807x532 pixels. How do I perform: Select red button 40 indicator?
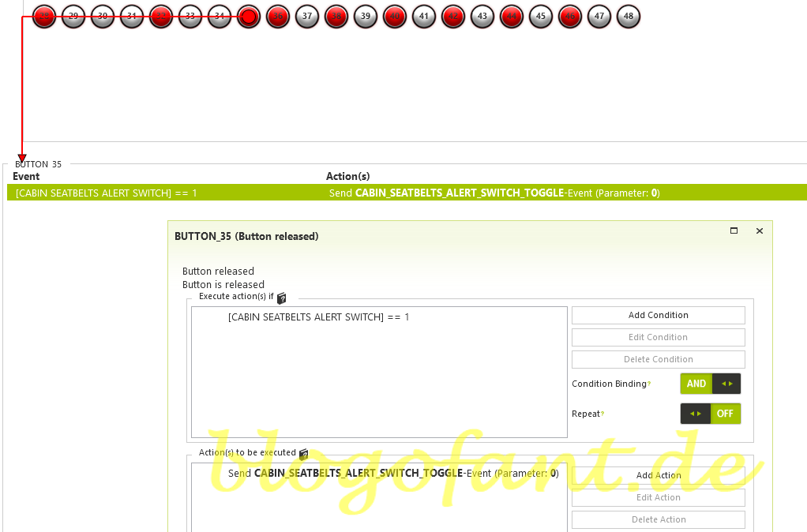pyautogui.click(x=395, y=16)
